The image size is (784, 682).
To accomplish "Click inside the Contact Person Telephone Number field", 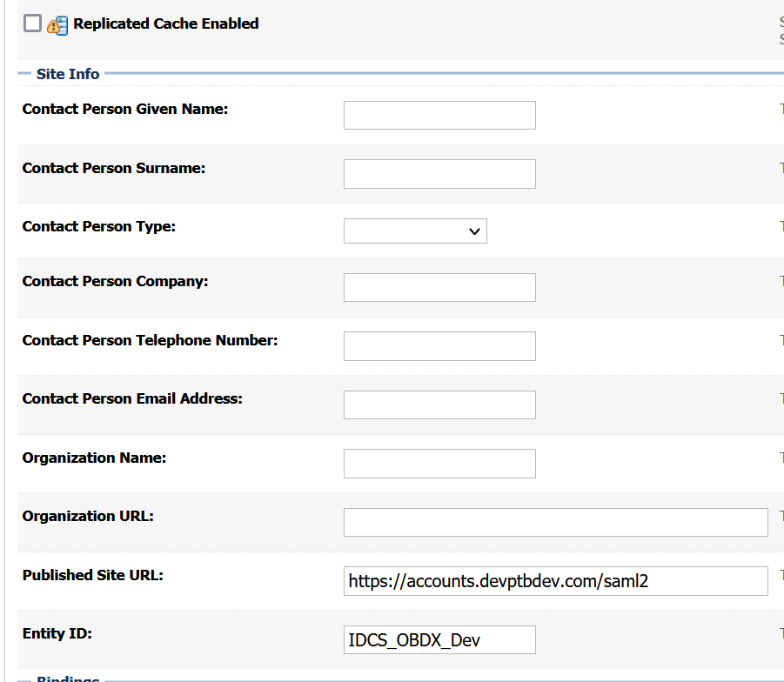I will point(439,345).
